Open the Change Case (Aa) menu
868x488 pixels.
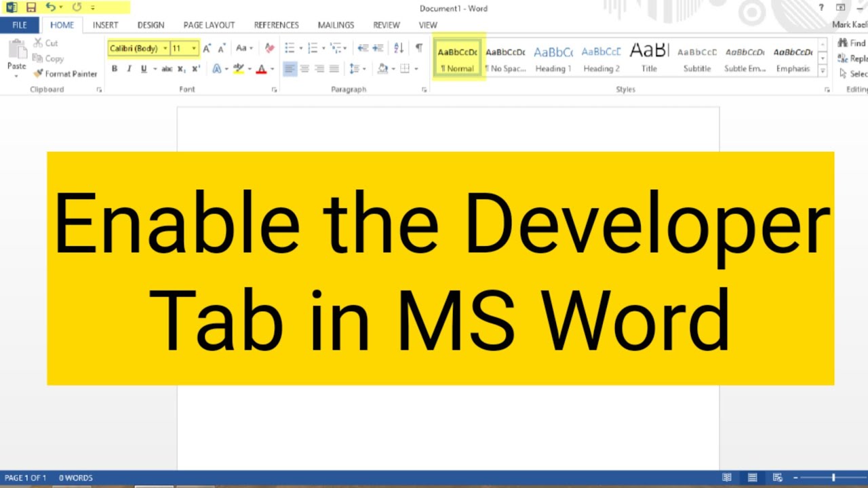click(244, 48)
